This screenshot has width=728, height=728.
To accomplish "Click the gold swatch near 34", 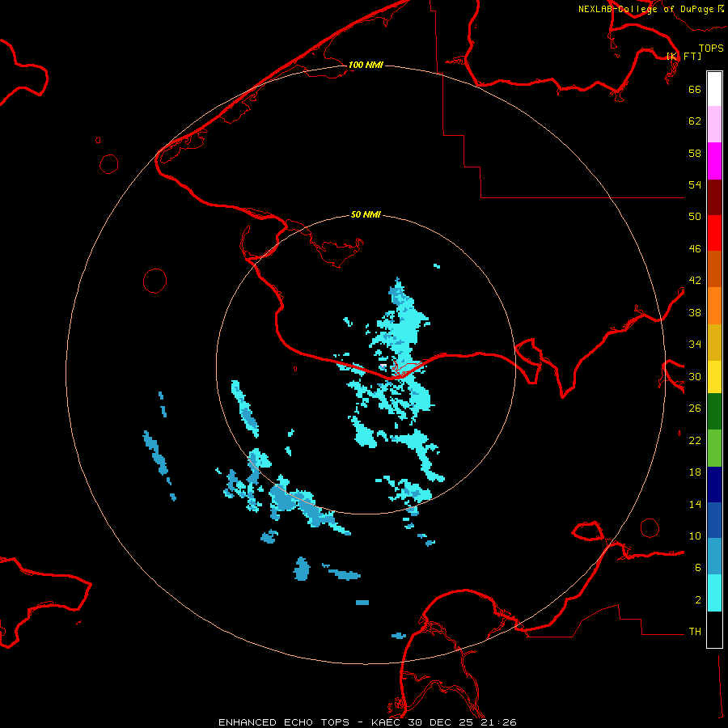I will click(714, 341).
